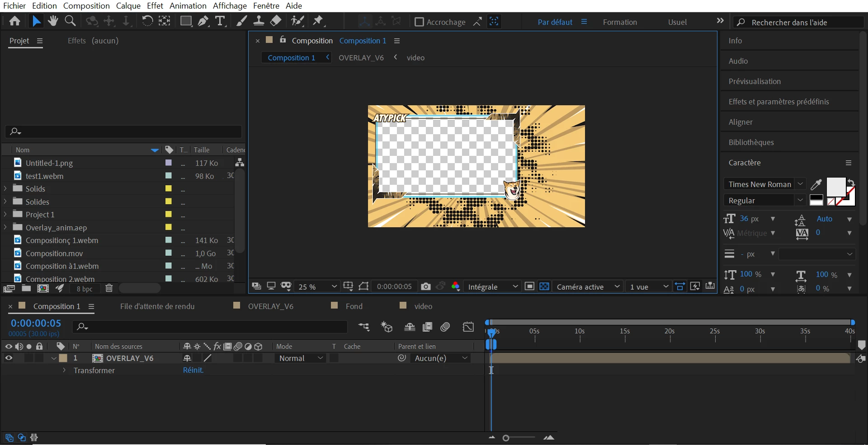
Task: Select the Pen tool
Action: 203,21
